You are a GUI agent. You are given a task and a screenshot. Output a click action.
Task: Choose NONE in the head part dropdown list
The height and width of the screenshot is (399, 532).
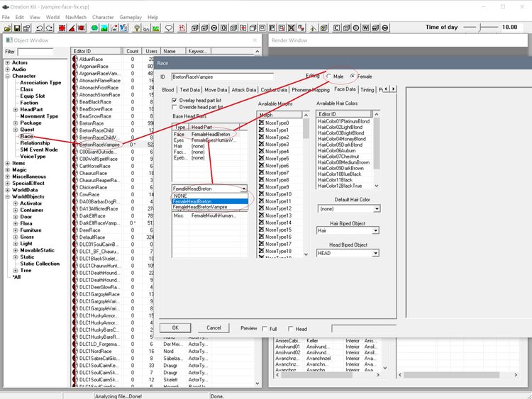[210, 196]
